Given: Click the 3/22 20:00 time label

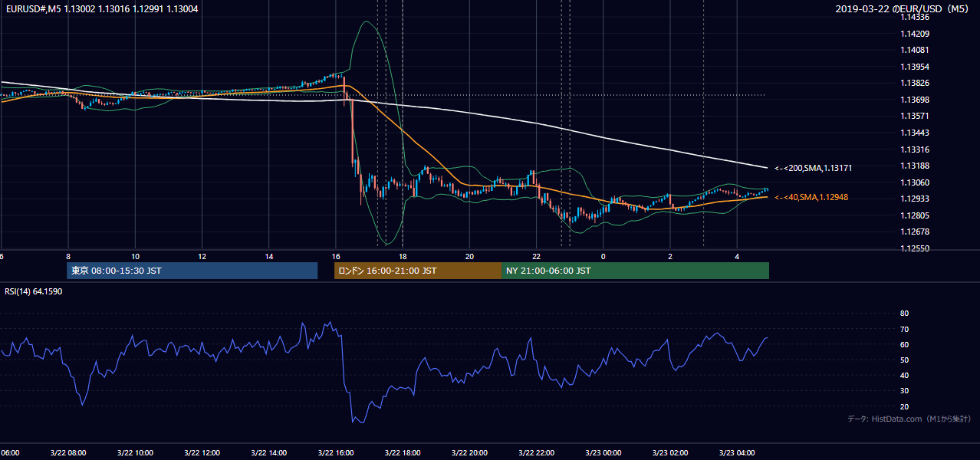Looking at the screenshot, I should click(469, 452).
